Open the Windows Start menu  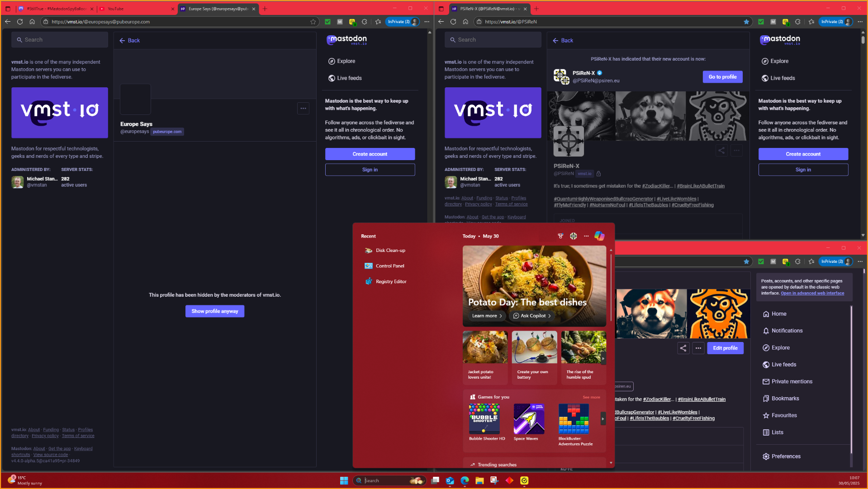[x=344, y=480]
